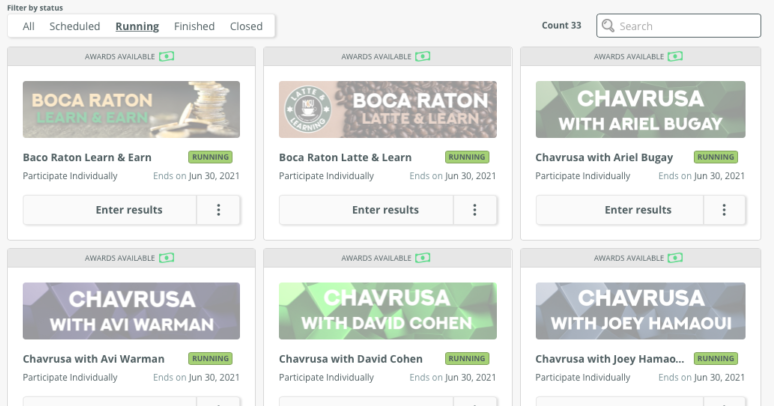This screenshot has height=406, width=774.
Task: Switch to the Scheduled status filter
Action: point(75,26)
